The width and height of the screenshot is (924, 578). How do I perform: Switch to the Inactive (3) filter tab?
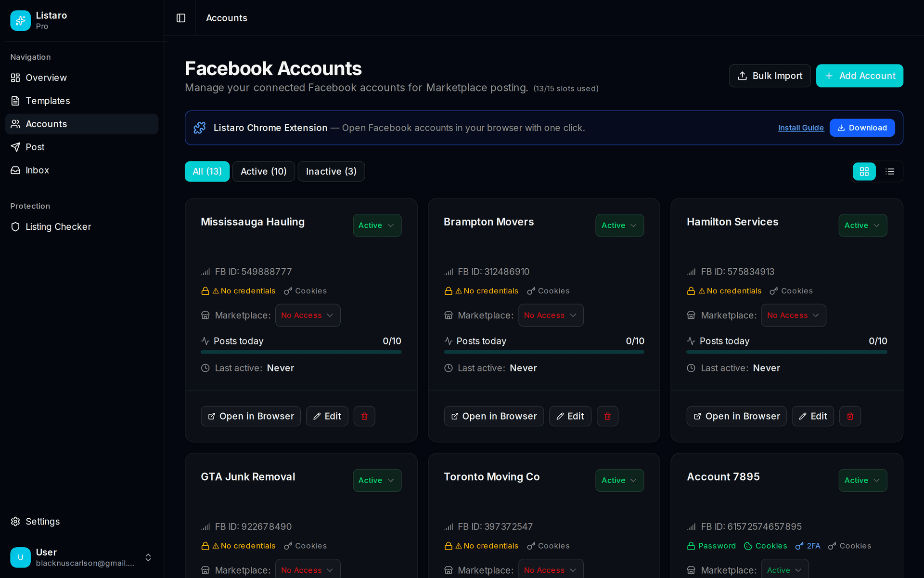click(x=331, y=171)
